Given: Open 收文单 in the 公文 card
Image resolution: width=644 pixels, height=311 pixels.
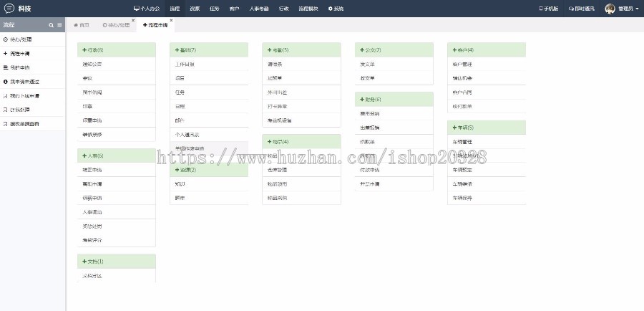Looking at the screenshot, I should point(394,78).
